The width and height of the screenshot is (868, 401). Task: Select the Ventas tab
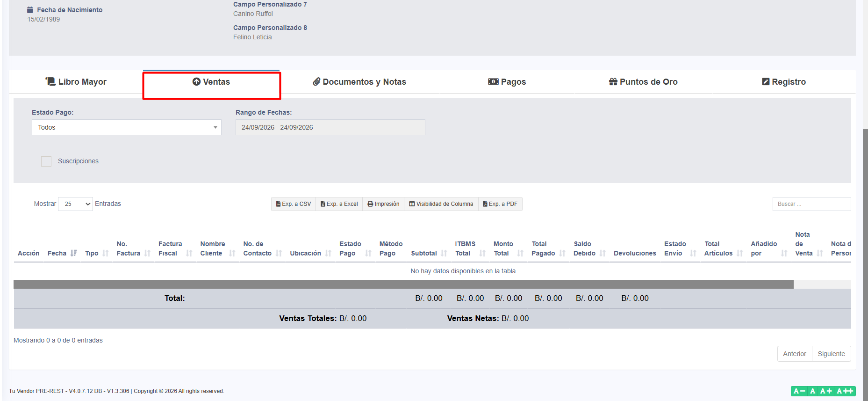(x=211, y=82)
